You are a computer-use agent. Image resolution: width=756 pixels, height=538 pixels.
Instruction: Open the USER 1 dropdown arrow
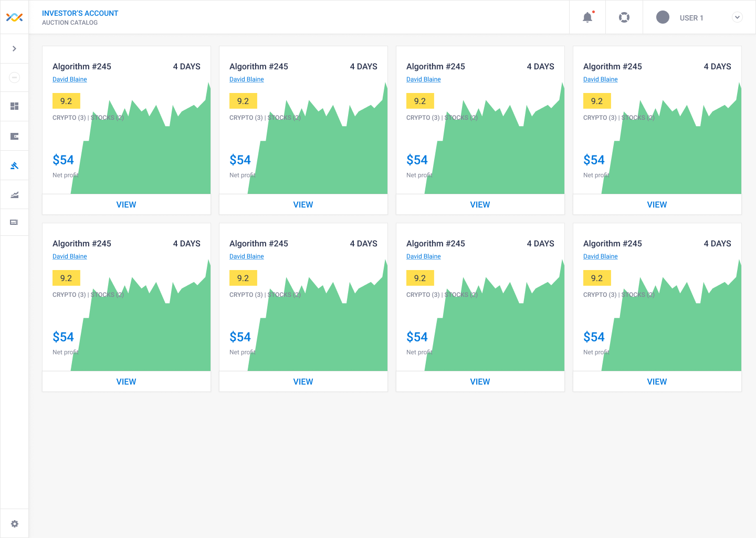coord(737,17)
